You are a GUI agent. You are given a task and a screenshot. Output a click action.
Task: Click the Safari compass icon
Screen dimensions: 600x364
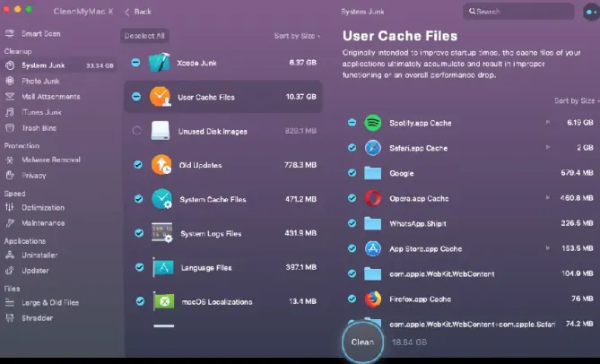pyautogui.click(x=373, y=148)
